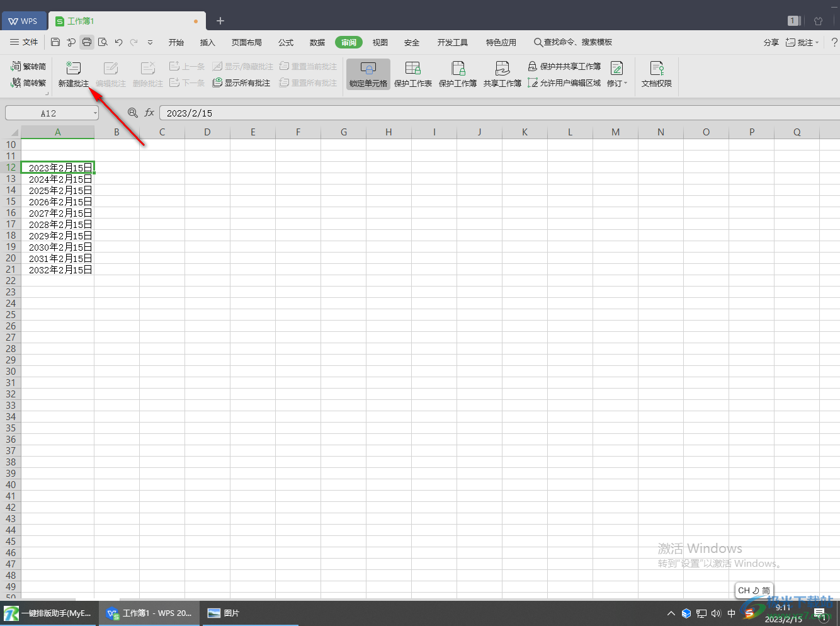
Task: Click 保护工作表 protect sheet icon
Action: coord(413,74)
